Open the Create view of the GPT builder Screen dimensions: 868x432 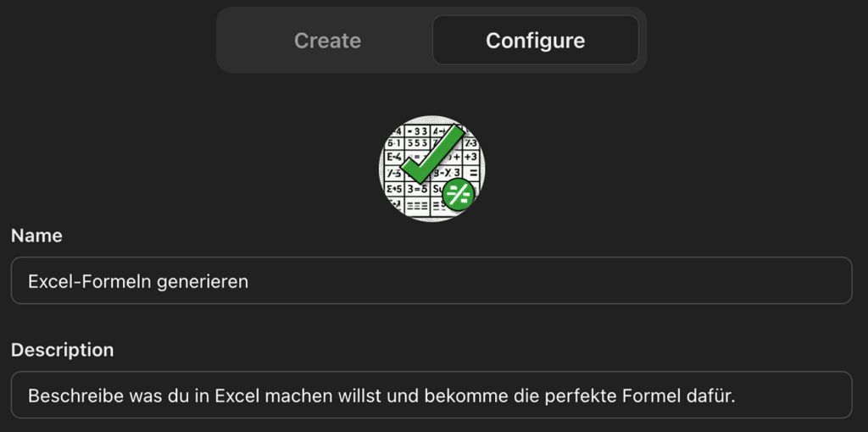(327, 41)
